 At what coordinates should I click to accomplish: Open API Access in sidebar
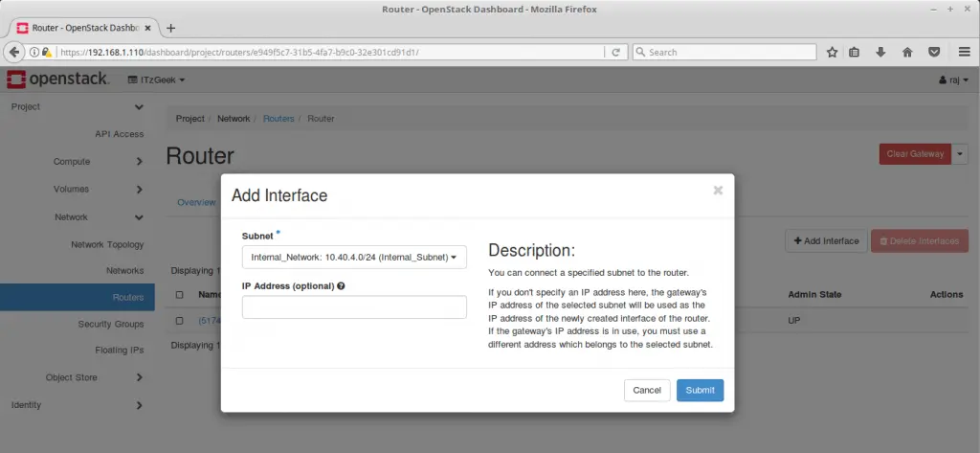click(x=120, y=134)
